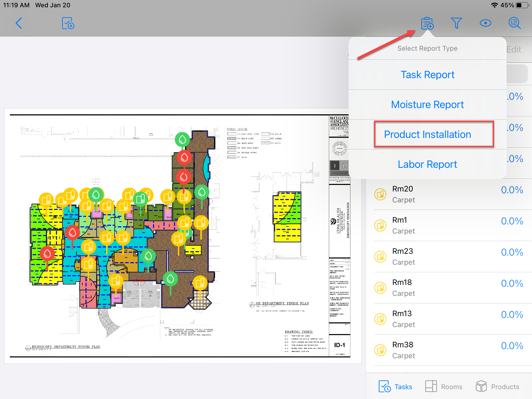The image size is (532, 399).
Task: Tap the add task checklist icon
Action: 68,23
